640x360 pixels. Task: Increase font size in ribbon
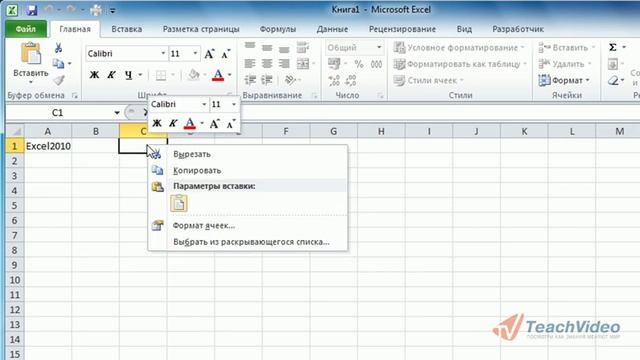209,53
